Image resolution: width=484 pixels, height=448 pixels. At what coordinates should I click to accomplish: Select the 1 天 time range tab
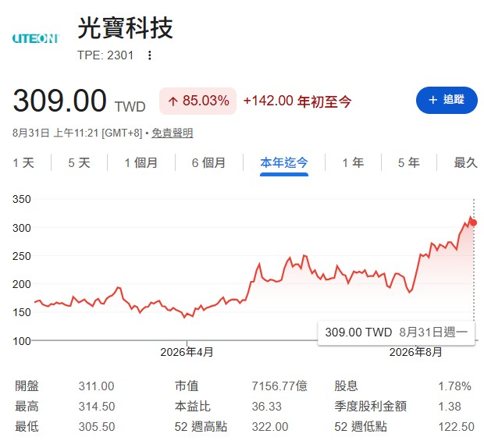[23, 162]
